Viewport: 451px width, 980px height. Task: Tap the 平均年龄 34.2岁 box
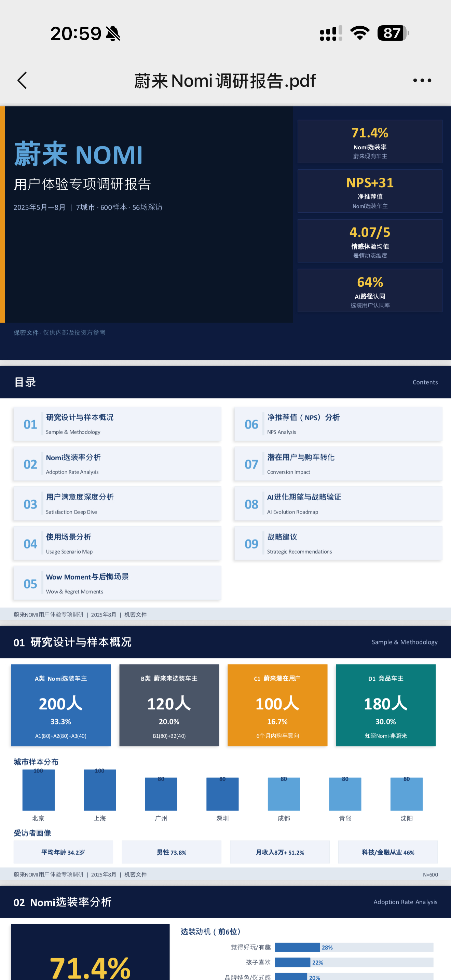tap(63, 852)
